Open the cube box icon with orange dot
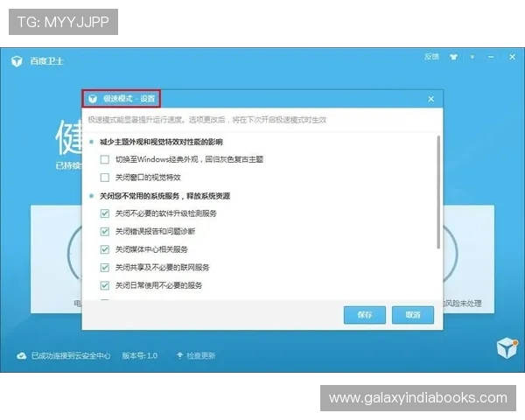This screenshot has width=525, height=420. pyautogui.click(x=507, y=348)
